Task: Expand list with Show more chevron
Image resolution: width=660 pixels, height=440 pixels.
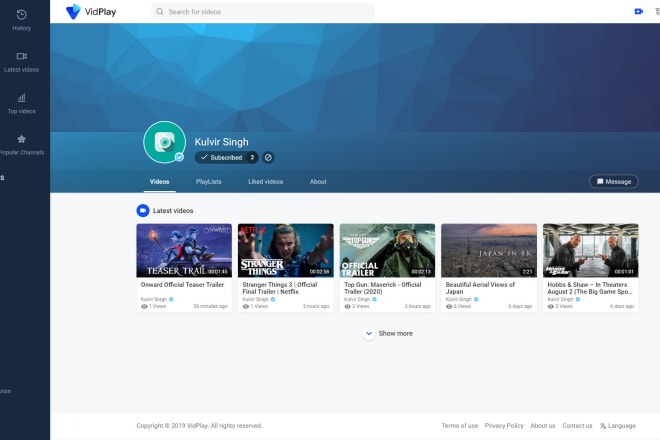Action: point(369,333)
